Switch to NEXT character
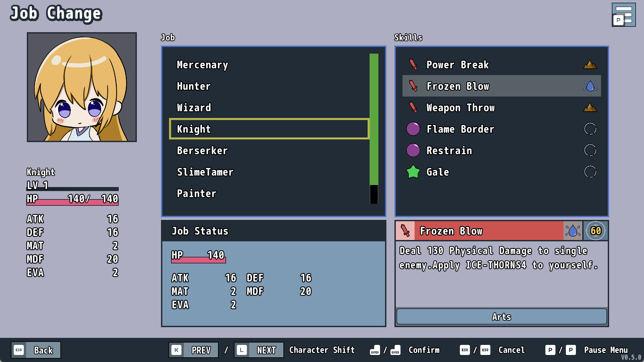This screenshot has width=644, height=362. point(259,350)
